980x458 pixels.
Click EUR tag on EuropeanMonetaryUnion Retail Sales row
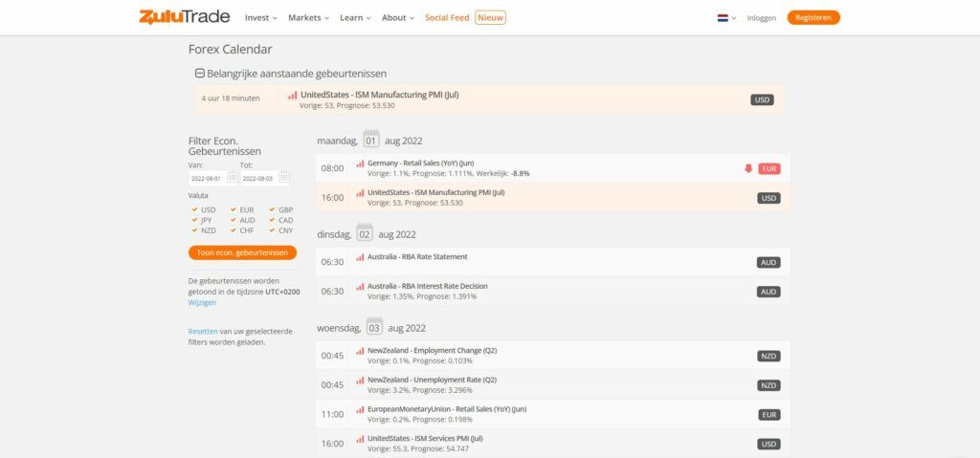(x=769, y=415)
